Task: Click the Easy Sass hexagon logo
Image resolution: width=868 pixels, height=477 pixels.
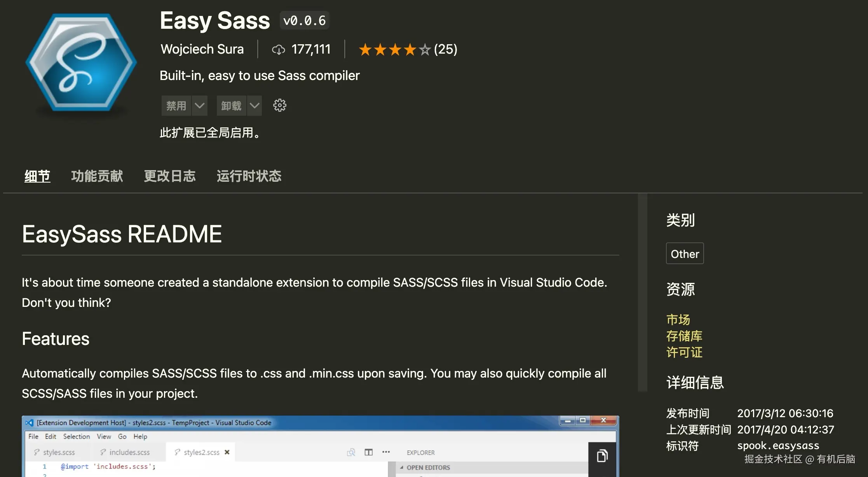Action: click(x=81, y=62)
